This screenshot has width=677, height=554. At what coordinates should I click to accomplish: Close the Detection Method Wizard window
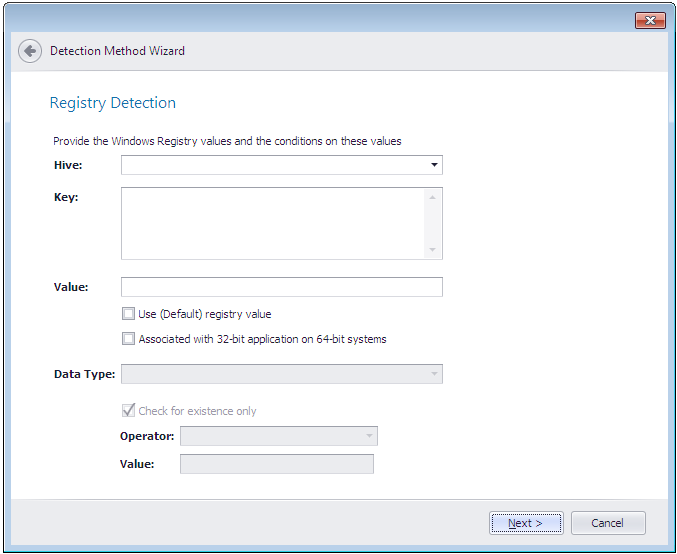tap(650, 21)
